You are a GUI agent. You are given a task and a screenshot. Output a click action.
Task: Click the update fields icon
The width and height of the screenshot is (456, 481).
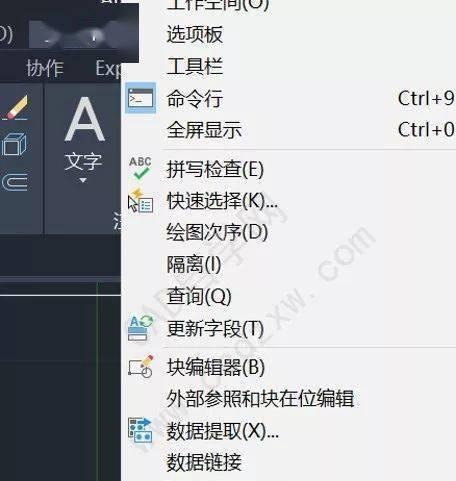point(140,328)
